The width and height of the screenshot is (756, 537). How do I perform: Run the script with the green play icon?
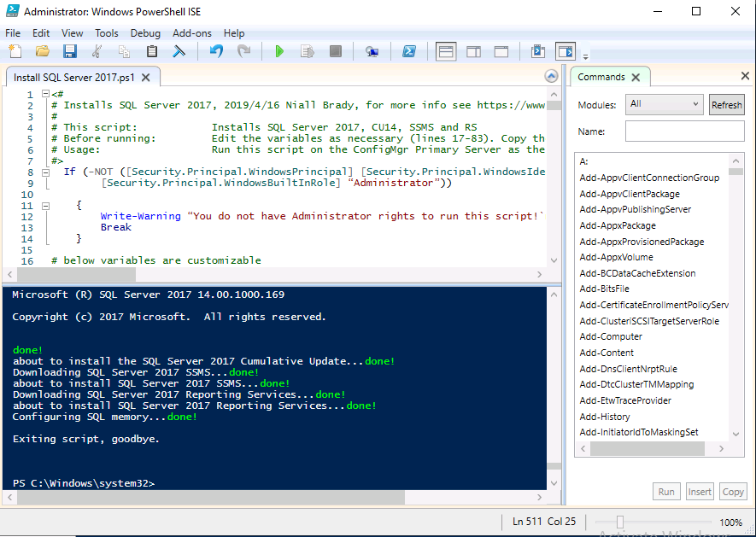tap(279, 51)
